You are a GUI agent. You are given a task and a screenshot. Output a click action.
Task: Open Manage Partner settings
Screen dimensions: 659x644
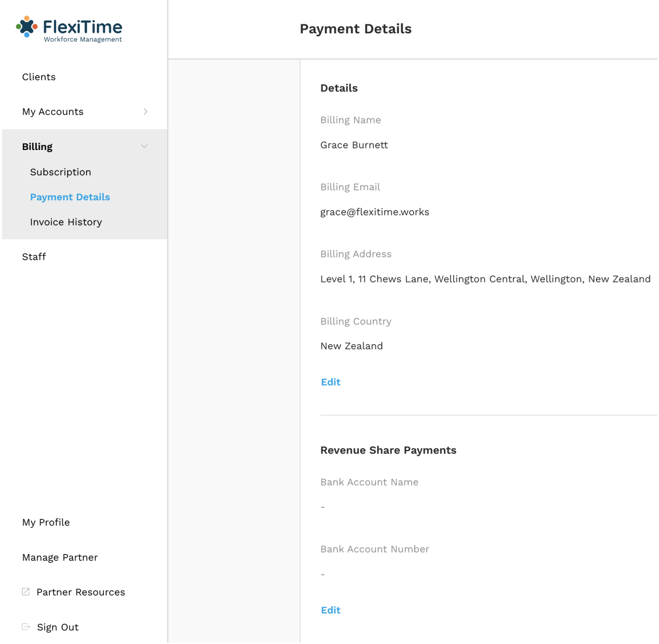60,557
